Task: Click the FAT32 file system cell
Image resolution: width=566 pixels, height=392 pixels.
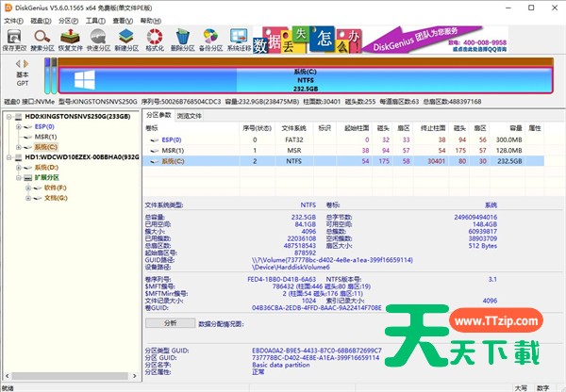Action: (294, 139)
